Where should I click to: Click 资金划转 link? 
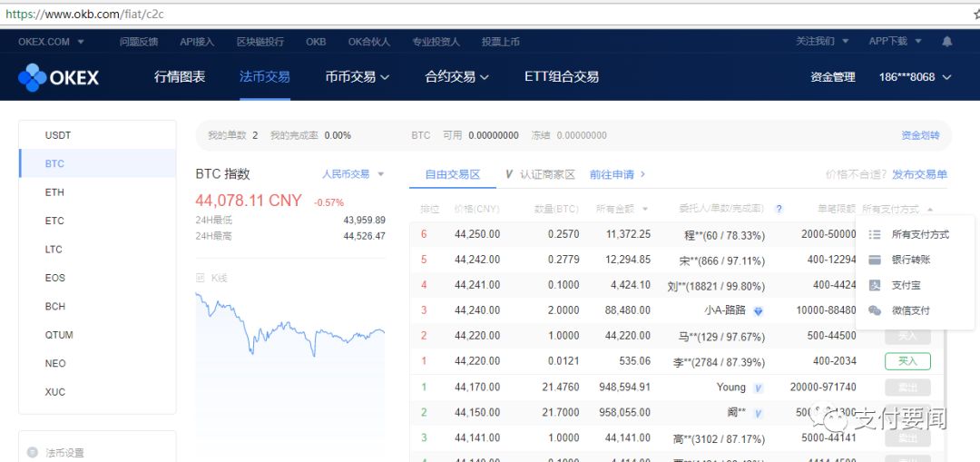[920, 135]
